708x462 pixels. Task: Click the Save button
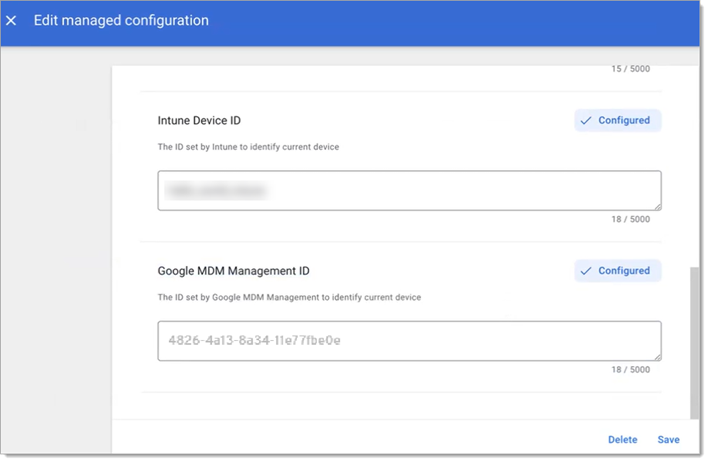pyautogui.click(x=668, y=440)
